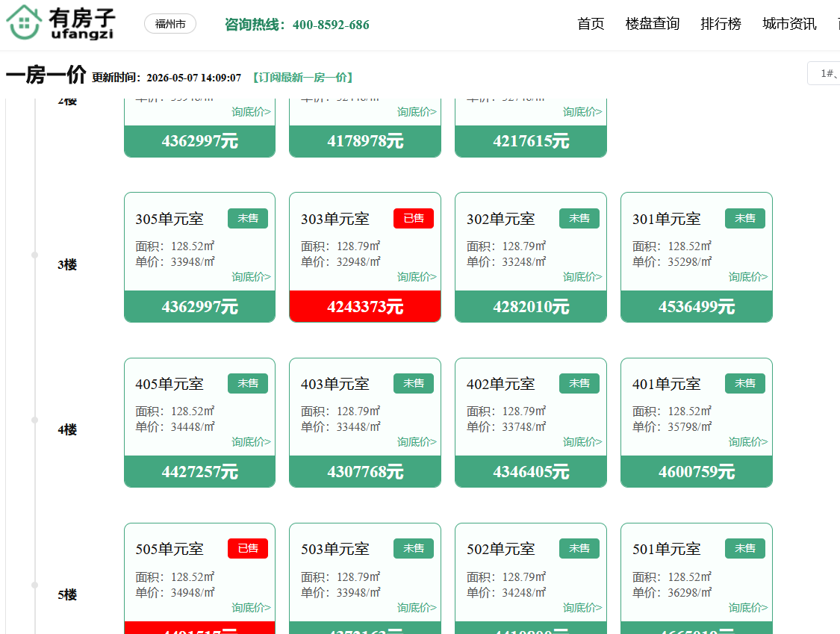Click 未售 badge on unit 402
This screenshot has width=840, height=634.
579,383
